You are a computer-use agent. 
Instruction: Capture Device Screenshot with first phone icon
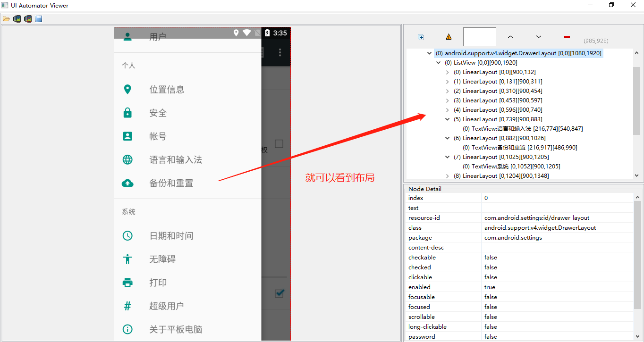17,19
